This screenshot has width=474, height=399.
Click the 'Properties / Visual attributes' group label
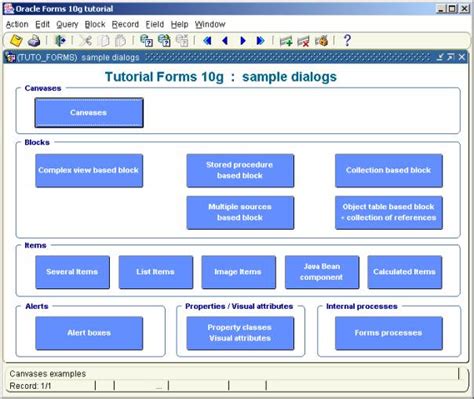pyautogui.click(x=239, y=306)
